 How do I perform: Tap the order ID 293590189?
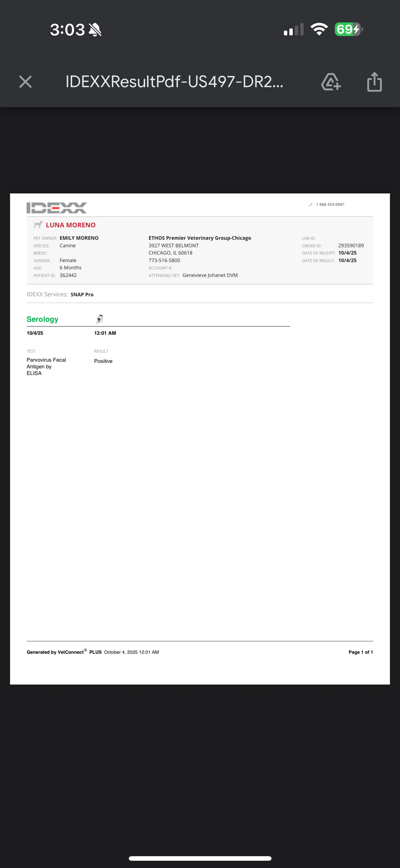[x=351, y=246]
